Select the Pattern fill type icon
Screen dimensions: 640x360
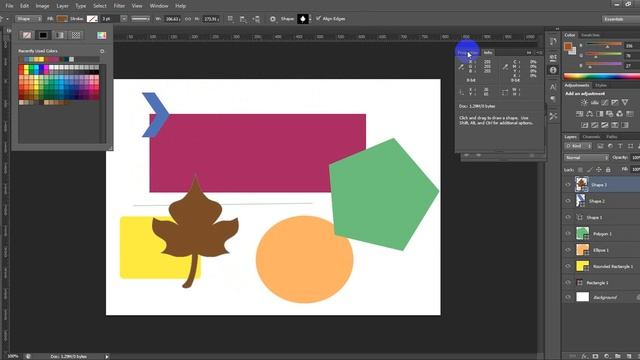[x=76, y=35]
